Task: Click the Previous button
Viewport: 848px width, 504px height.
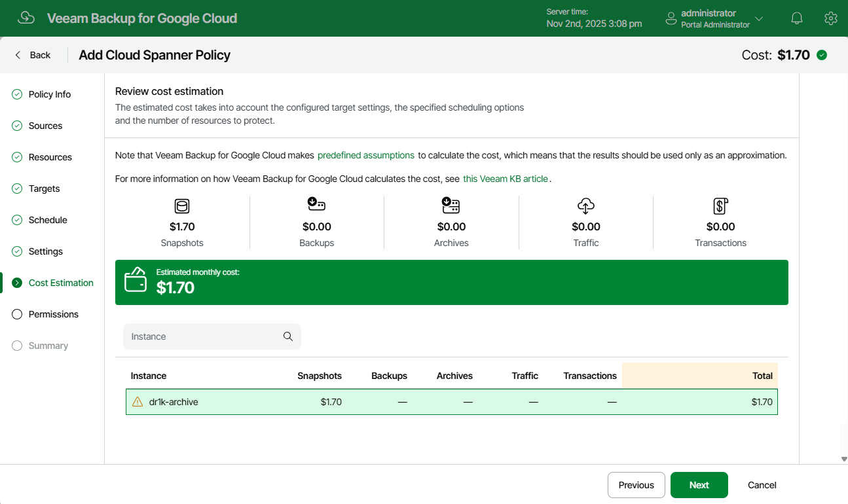Action: tap(636, 485)
